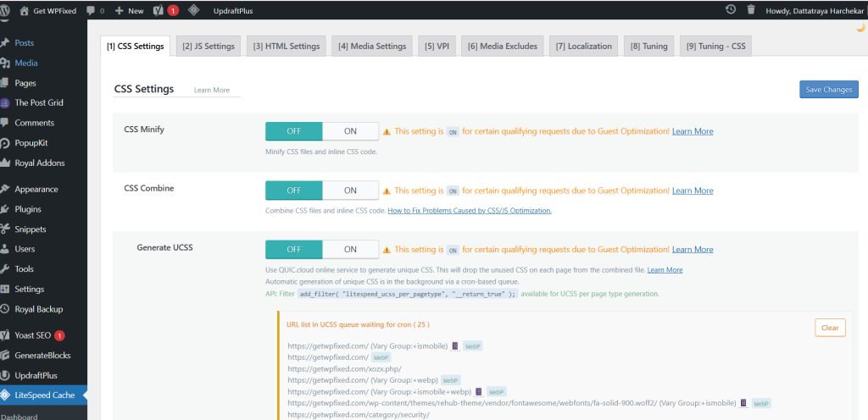The width and height of the screenshot is (868, 420).
Task: Click the Royal Backup clock icon
Action: point(5,309)
